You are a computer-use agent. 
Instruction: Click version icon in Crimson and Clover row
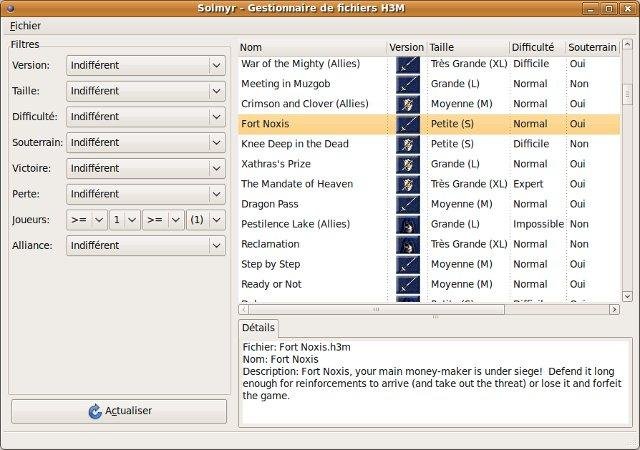408,104
